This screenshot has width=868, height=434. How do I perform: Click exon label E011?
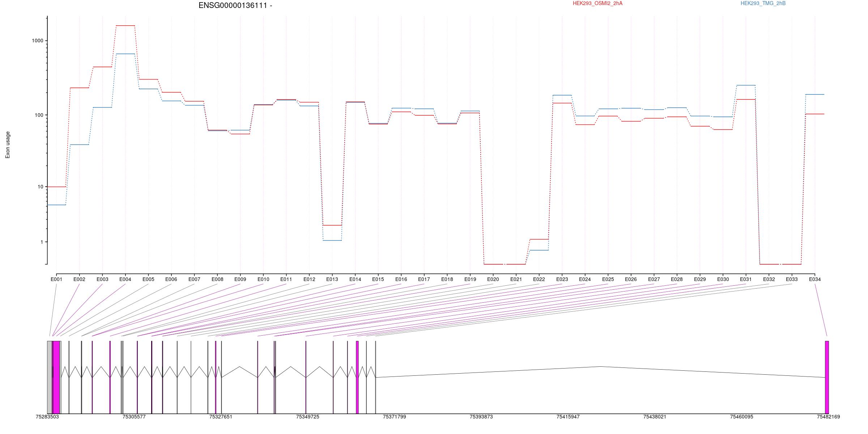(286, 279)
